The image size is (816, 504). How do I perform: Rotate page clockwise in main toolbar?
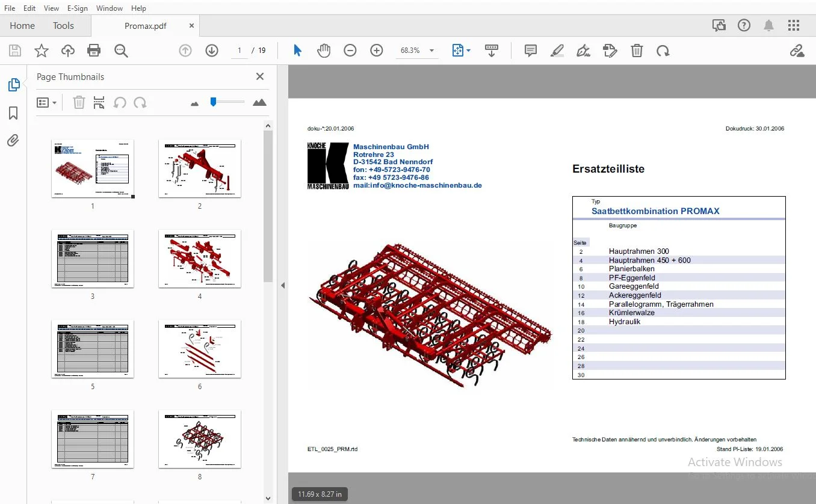[x=663, y=51]
